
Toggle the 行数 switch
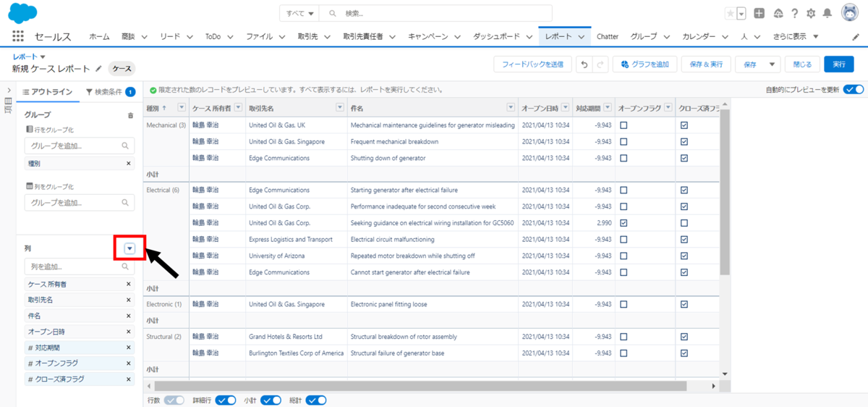pos(174,400)
